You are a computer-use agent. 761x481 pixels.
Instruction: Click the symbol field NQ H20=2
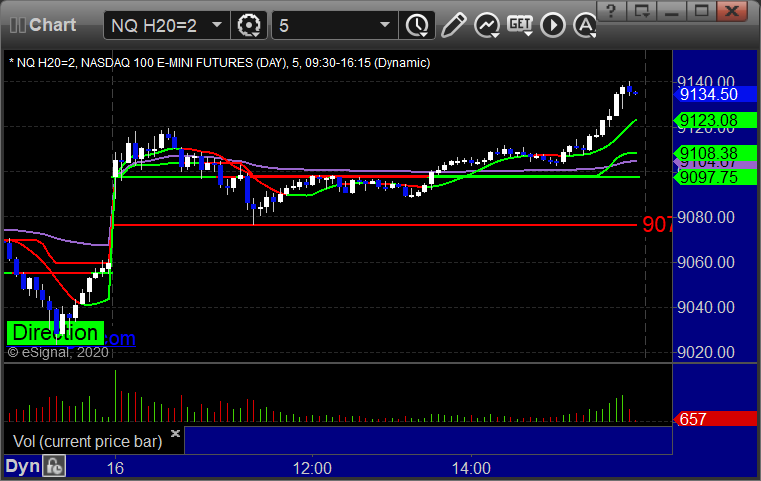click(x=166, y=25)
